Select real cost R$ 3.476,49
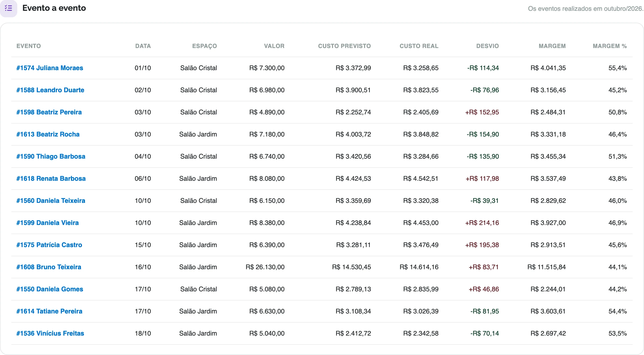Image resolution: width=644 pixels, height=355 pixels. (421, 245)
